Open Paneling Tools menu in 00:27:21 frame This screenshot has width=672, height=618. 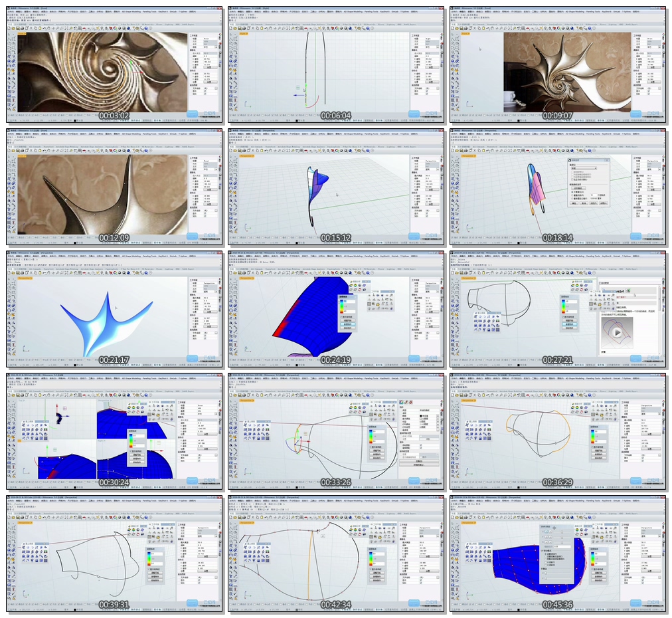click(593, 256)
